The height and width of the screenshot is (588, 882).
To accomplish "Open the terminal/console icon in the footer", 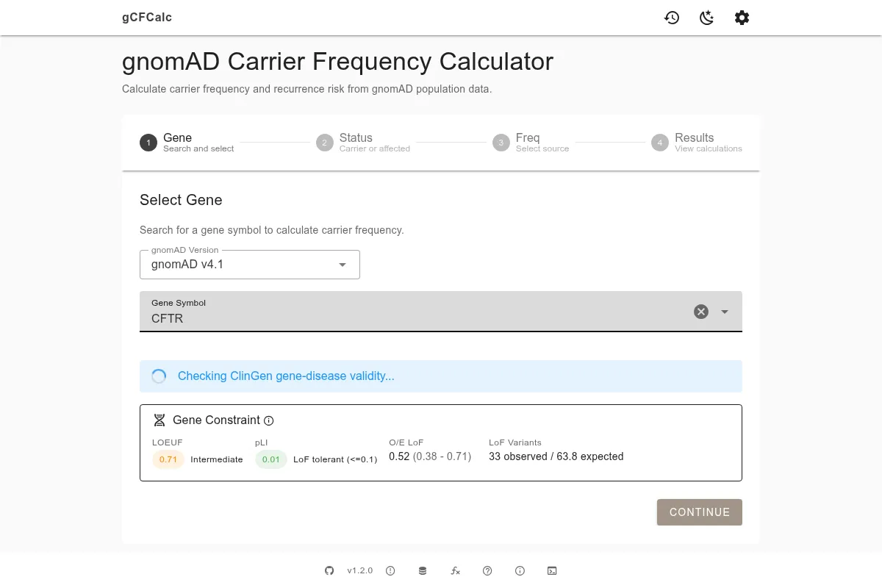I will [x=552, y=570].
